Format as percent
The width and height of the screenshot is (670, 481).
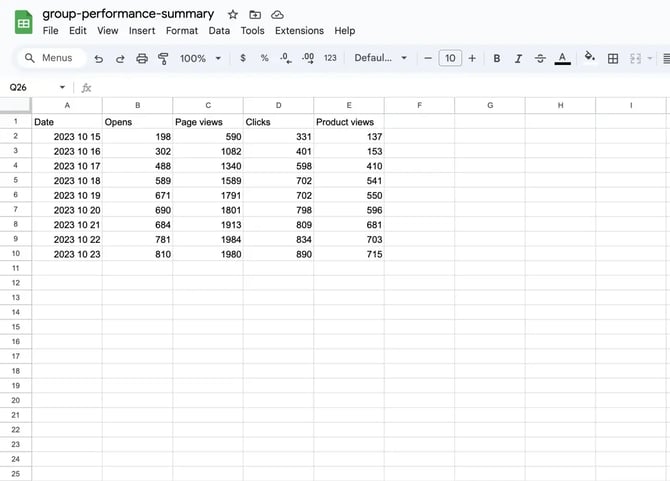point(264,58)
